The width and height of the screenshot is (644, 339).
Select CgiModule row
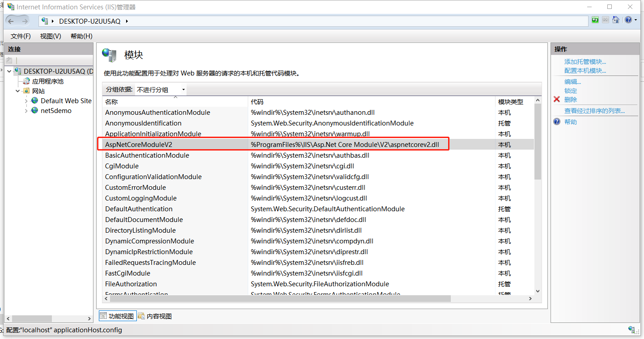pyautogui.click(x=318, y=166)
